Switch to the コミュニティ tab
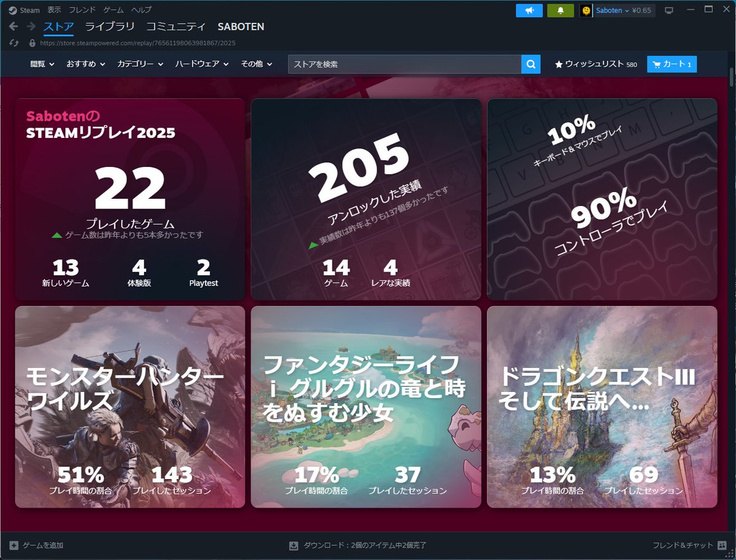Screen dimensions: 736x560 coord(176,26)
